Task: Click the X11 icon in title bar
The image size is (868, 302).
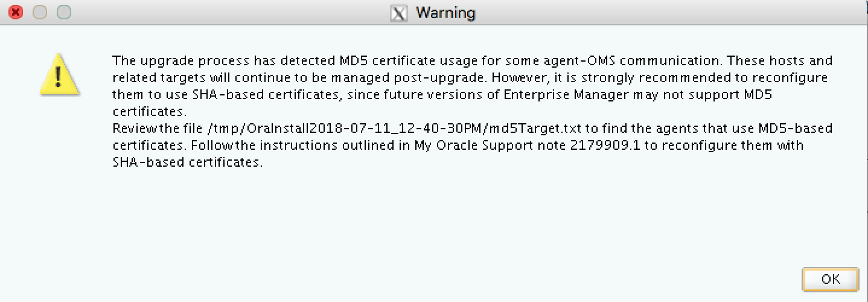Action: tap(399, 13)
